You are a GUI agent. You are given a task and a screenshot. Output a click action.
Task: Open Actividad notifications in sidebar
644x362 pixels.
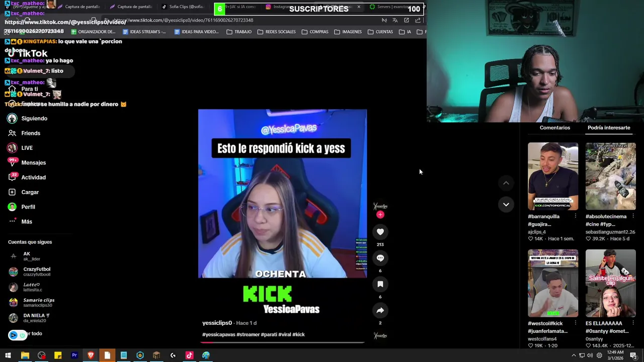[x=27, y=177]
